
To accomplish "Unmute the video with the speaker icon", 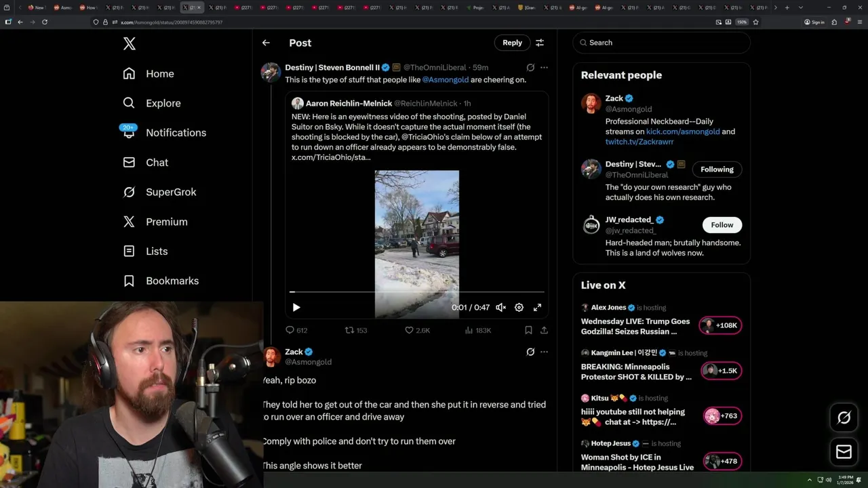I will 500,308.
